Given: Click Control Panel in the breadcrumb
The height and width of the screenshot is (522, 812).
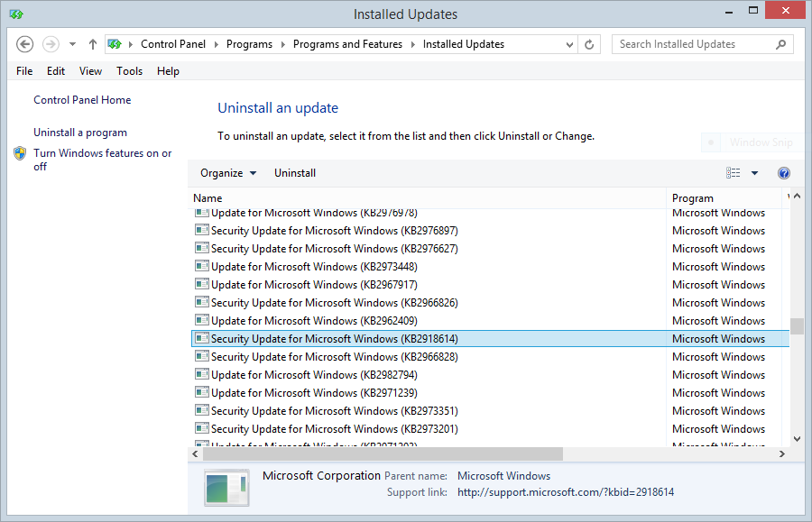Looking at the screenshot, I should (x=173, y=44).
